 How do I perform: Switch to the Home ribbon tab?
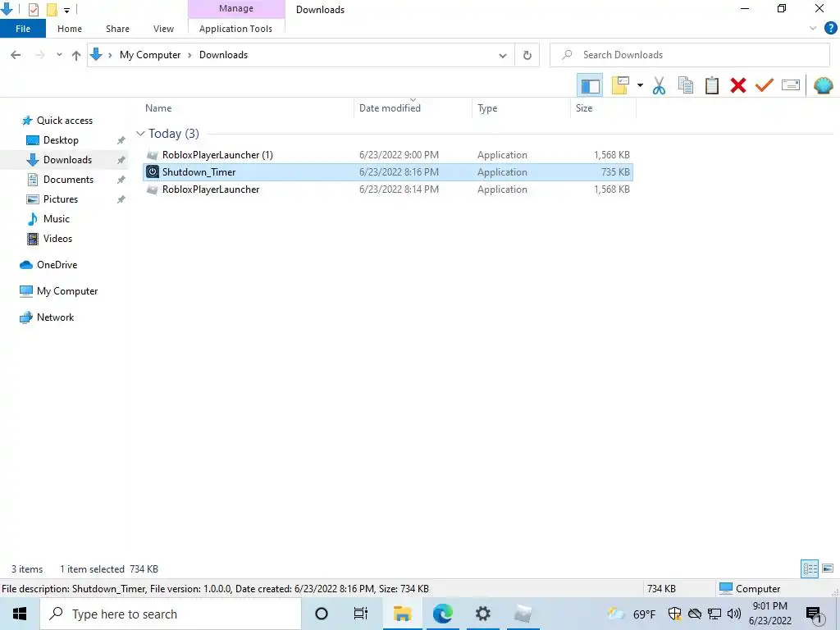click(70, 29)
